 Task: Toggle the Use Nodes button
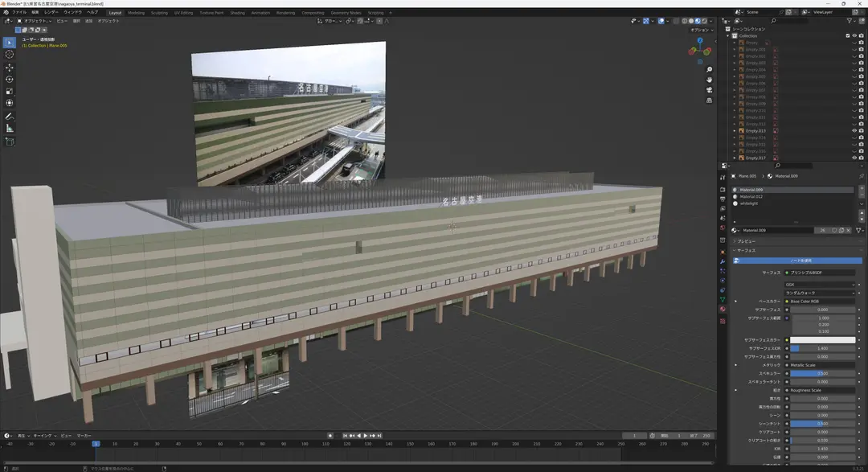point(798,261)
